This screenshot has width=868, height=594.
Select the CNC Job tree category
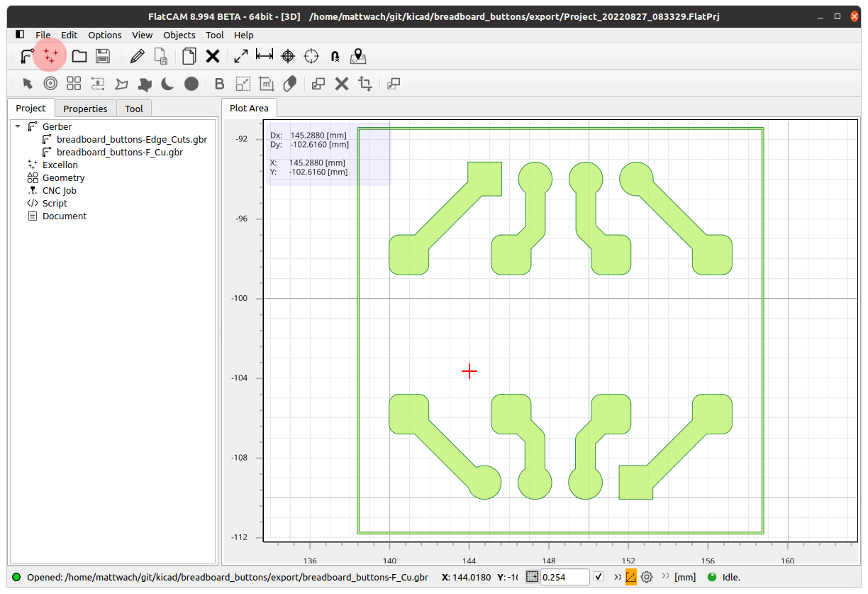[x=60, y=190]
